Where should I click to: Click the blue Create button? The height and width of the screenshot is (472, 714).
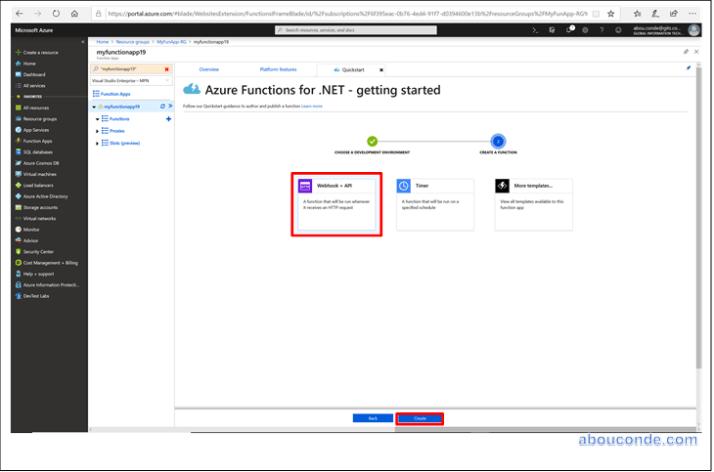(x=419, y=418)
